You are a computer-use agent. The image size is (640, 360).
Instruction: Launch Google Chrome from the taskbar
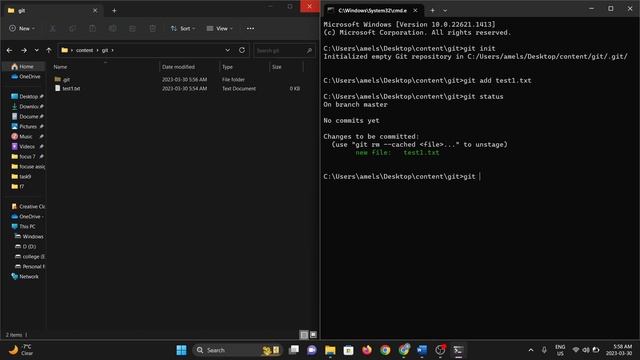tap(385, 350)
